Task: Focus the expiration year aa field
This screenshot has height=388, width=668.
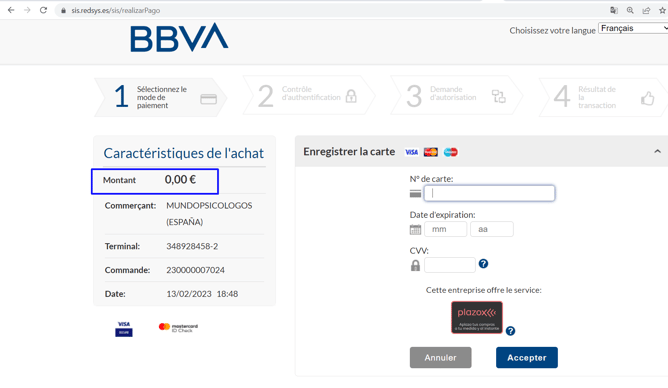Action: pyautogui.click(x=492, y=229)
